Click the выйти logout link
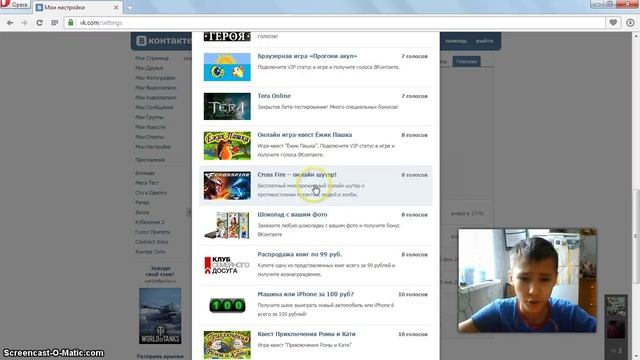This screenshot has width=640, height=360. click(x=484, y=41)
